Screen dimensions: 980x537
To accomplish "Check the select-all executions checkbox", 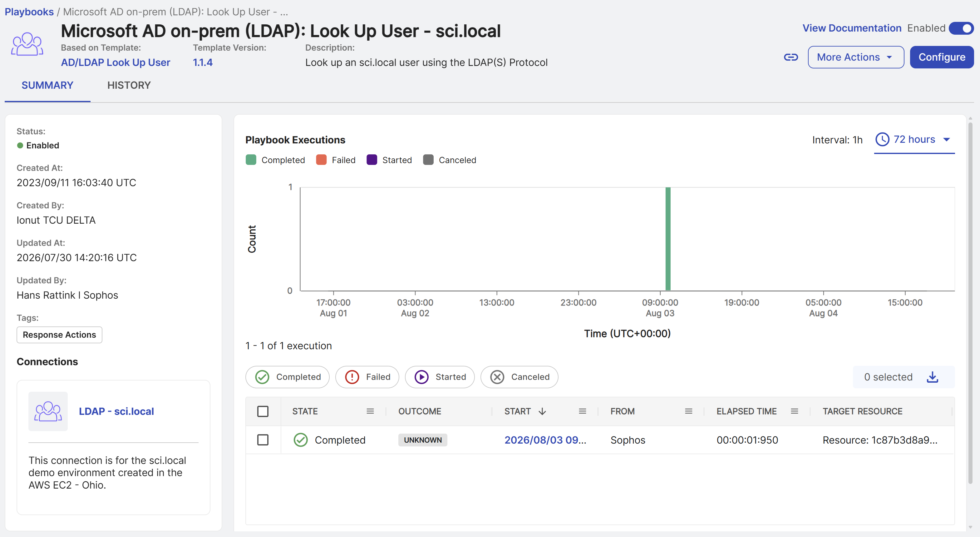I will [263, 411].
